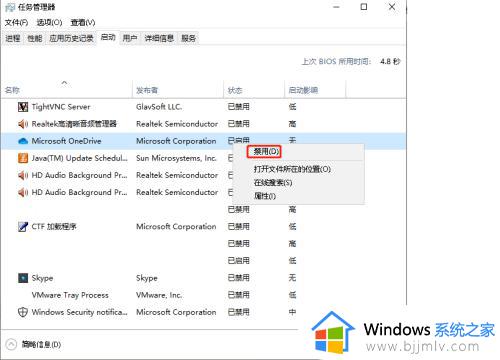
Task: Switch to the 应用历史记录 tab
Action: [x=71, y=38]
